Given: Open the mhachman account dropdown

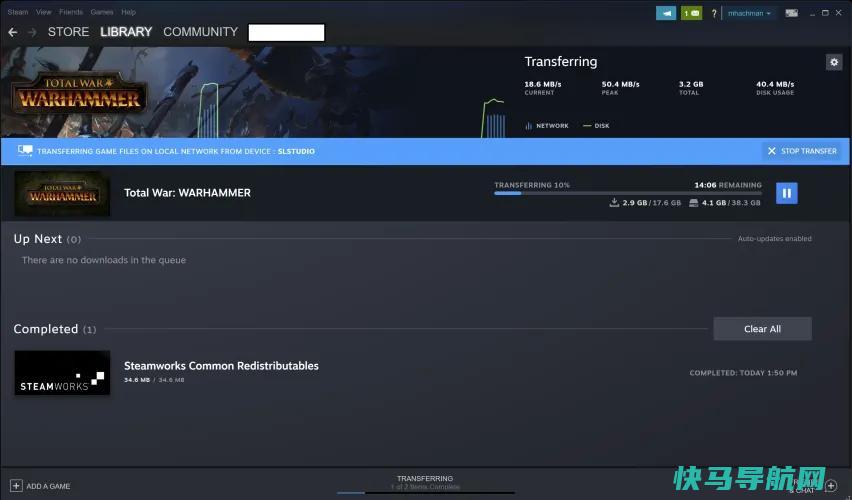Looking at the screenshot, I should point(749,13).
